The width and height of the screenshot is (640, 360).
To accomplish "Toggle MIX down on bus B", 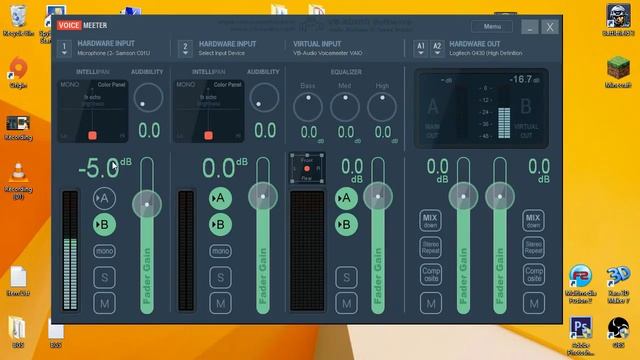I will coord(533,220).
